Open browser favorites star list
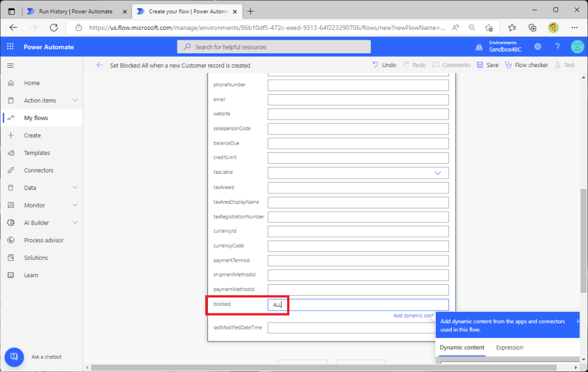This screenshot has width=588, height=372. point(512,28)
